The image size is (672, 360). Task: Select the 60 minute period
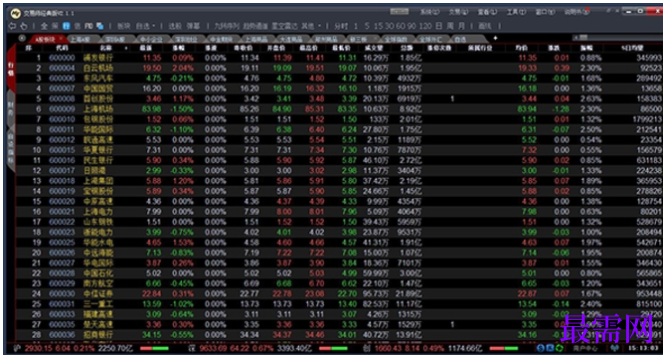pos(401,26)
